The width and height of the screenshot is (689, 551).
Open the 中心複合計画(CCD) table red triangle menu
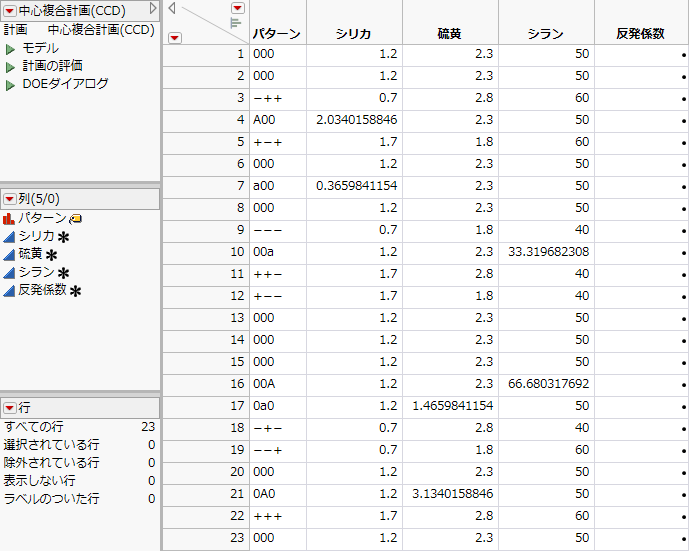(x=9, y=9)
